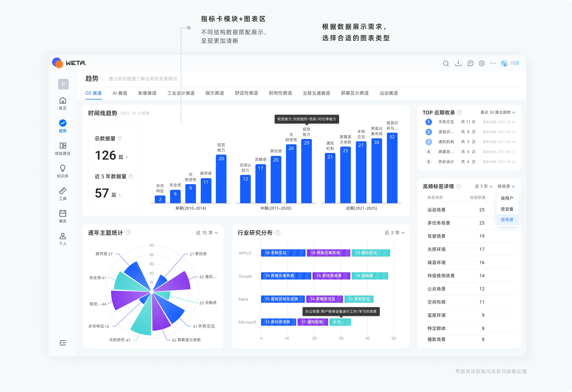Click help icon next to 行业研究分布
572x392 pixels.
click(x=278, y=233)
